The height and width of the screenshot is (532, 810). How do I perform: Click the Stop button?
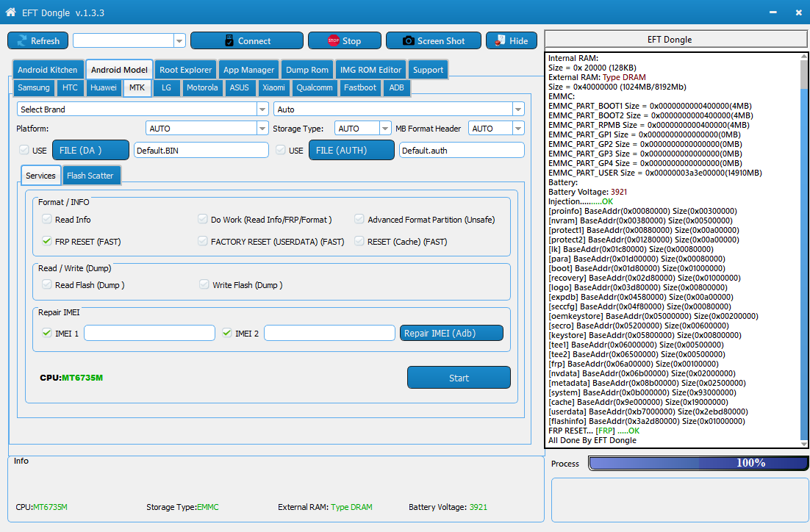point(345,41)
